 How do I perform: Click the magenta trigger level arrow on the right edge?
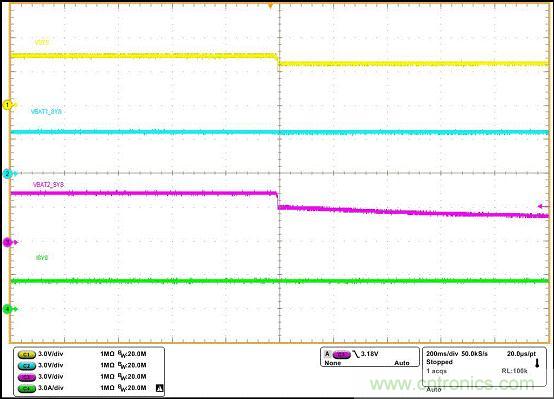pos(543,206)
